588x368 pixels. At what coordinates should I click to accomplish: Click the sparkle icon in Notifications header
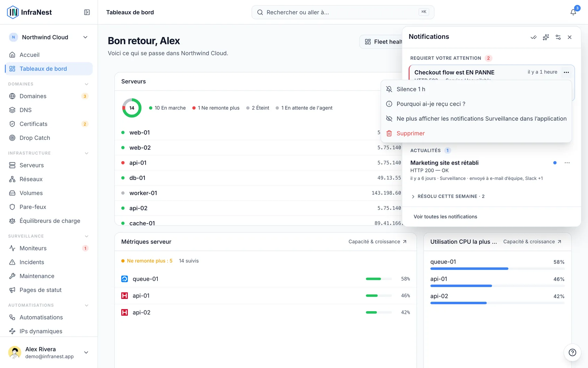click(x=546, y=37)
